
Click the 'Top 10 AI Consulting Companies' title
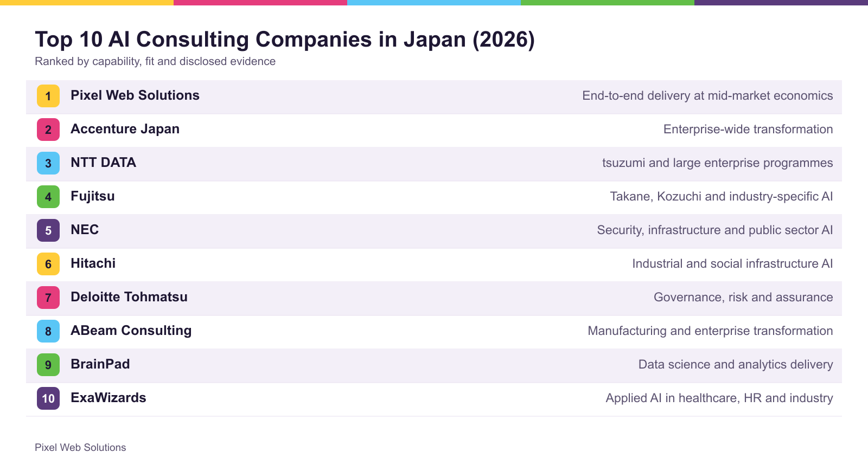click(x=285, y=40)
